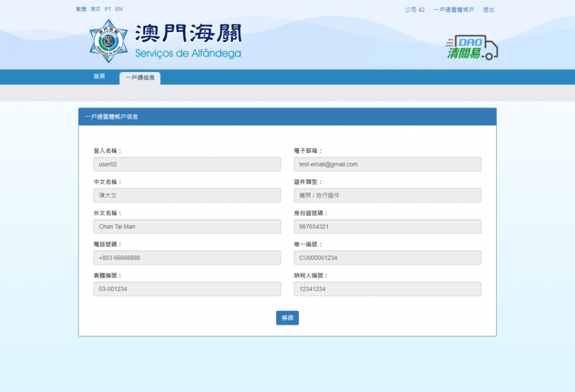Switch language to 简体
The image size is (575, 392).
(95, 10)
